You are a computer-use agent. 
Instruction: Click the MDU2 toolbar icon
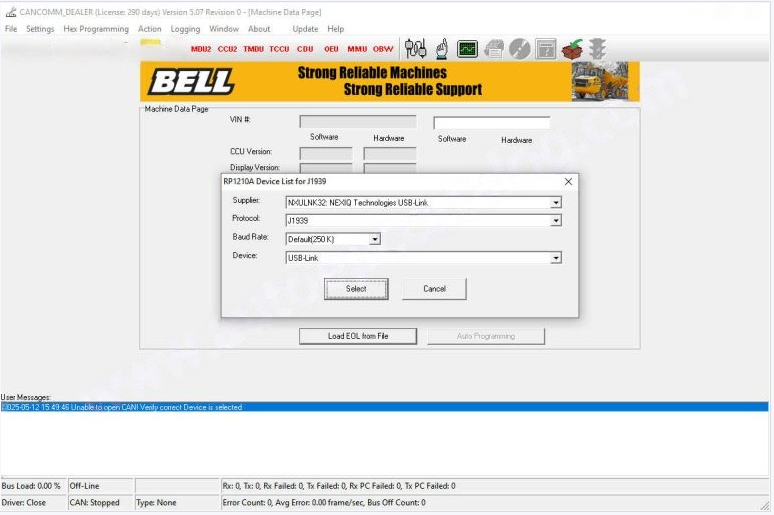click(201, 49)
